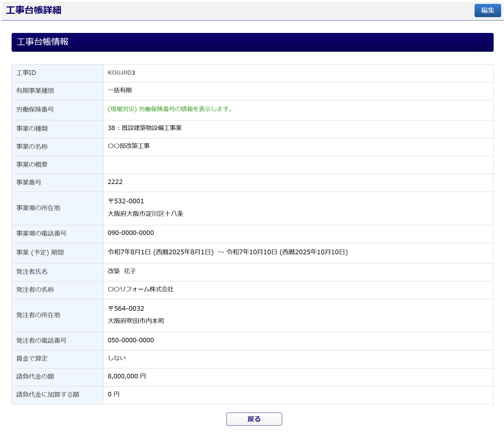
Task: Click the 050-0000-0000 phone number
Action: (131, 340)
